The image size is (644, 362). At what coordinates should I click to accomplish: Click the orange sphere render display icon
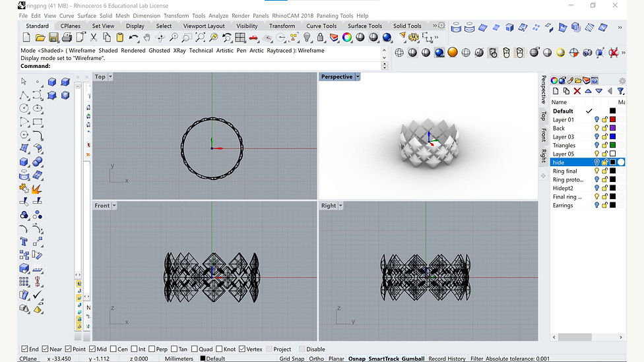coord(453,53)
